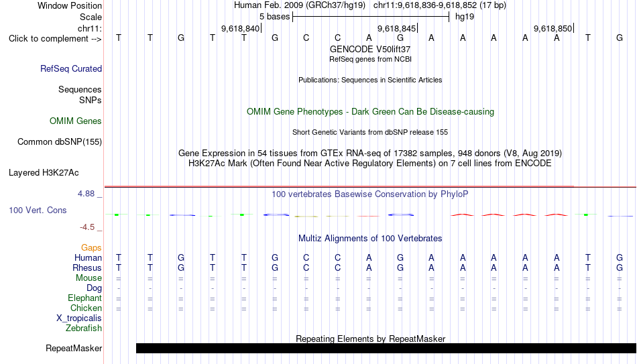Open the 100 Vert. Cons track label

click(x=38, y=210)
